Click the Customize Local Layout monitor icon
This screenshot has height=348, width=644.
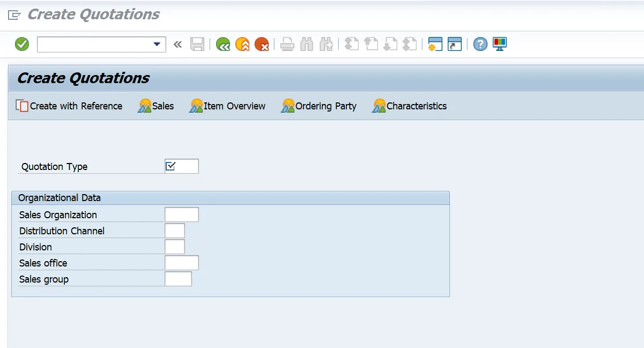(x=500, y=45)
